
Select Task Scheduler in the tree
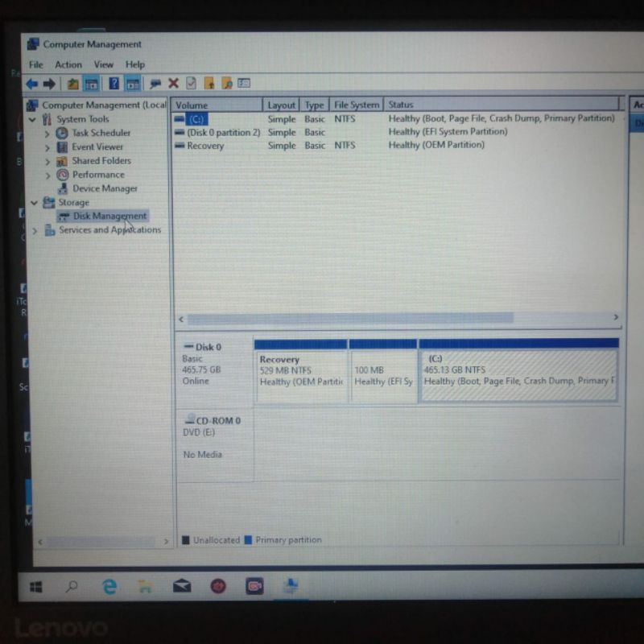tap(101, 133)
